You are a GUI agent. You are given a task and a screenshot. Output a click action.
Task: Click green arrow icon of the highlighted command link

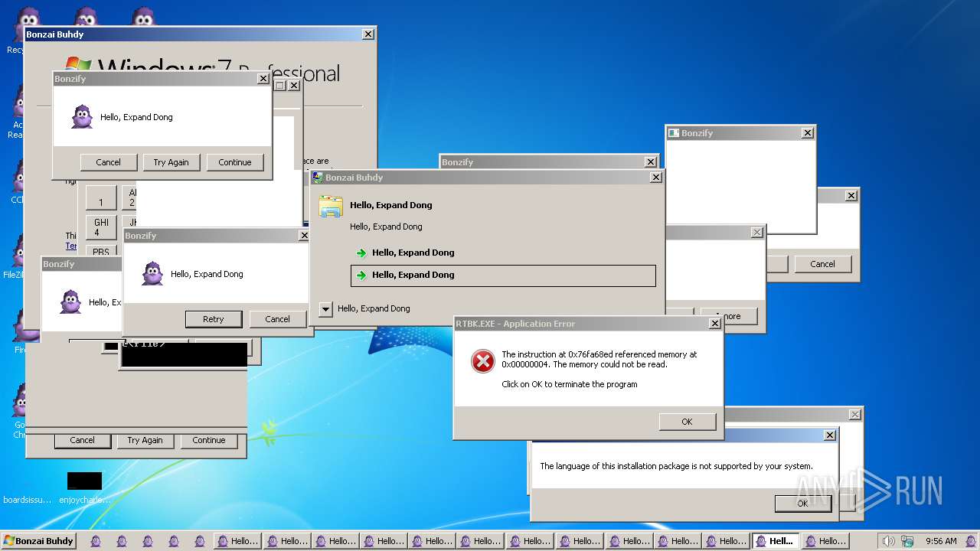(x=362, y=275)
